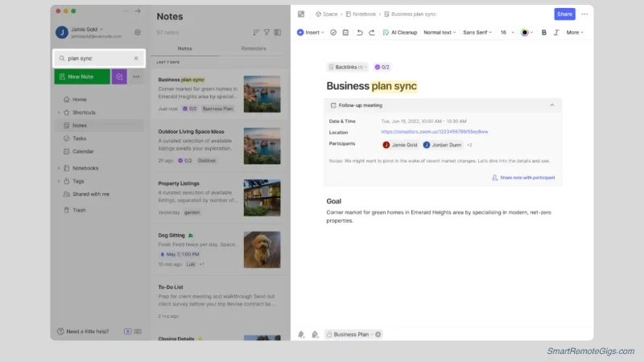
Task: Open note more actions ellipsis top right
Action: click(x=584, y=14)
